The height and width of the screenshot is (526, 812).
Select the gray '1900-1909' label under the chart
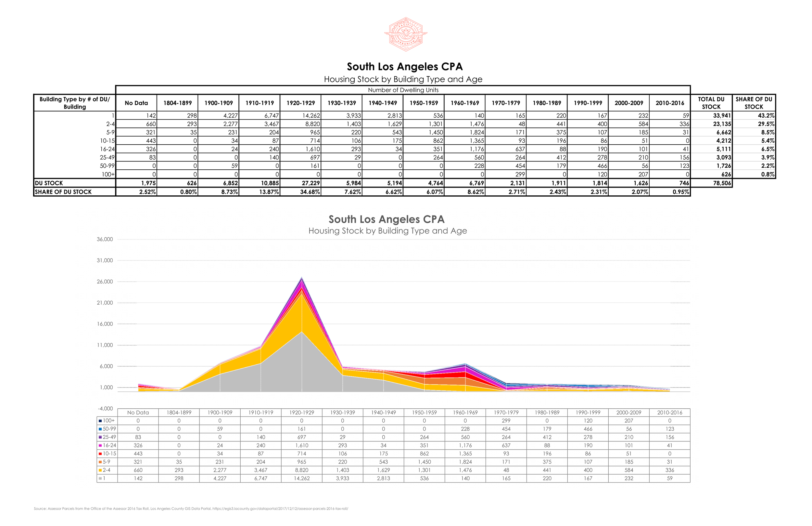pos(220,413)
